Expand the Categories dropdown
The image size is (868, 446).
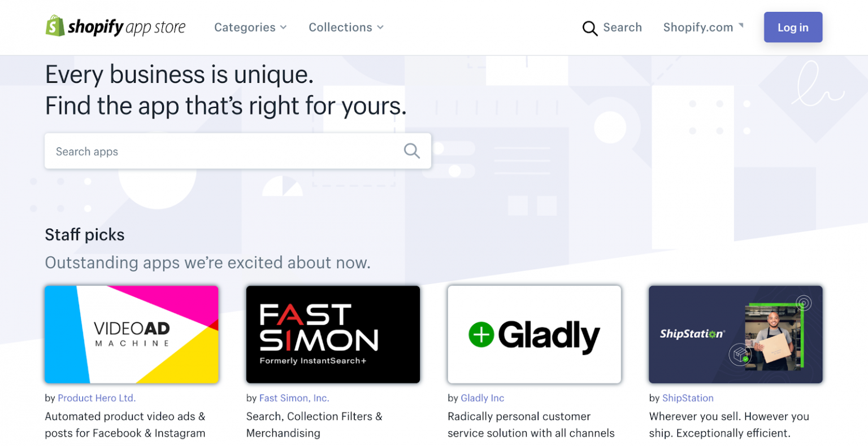[250, 27]
